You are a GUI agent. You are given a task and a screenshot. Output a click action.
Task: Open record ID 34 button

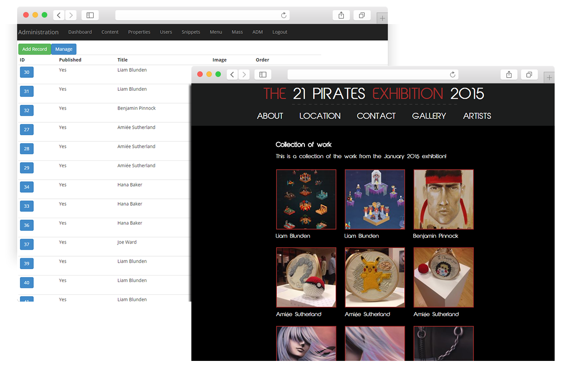pyautogui.click(x=26, y=187)
